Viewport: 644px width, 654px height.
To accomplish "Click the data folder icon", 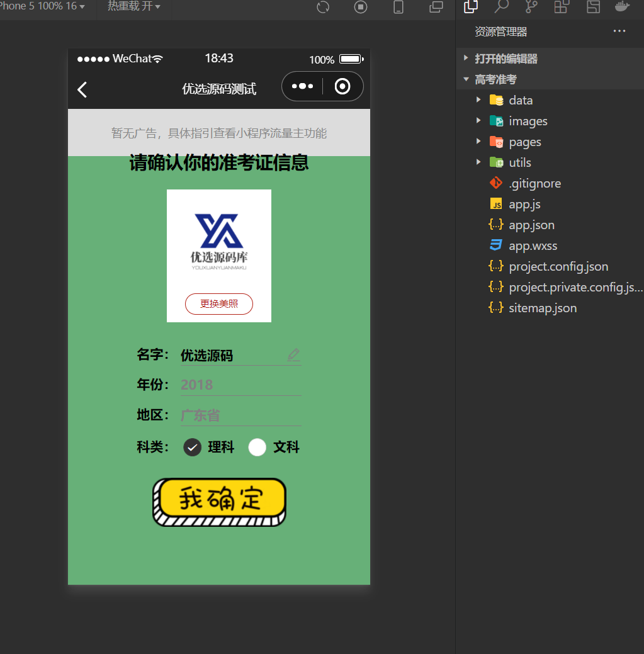I will pos(496,100).
